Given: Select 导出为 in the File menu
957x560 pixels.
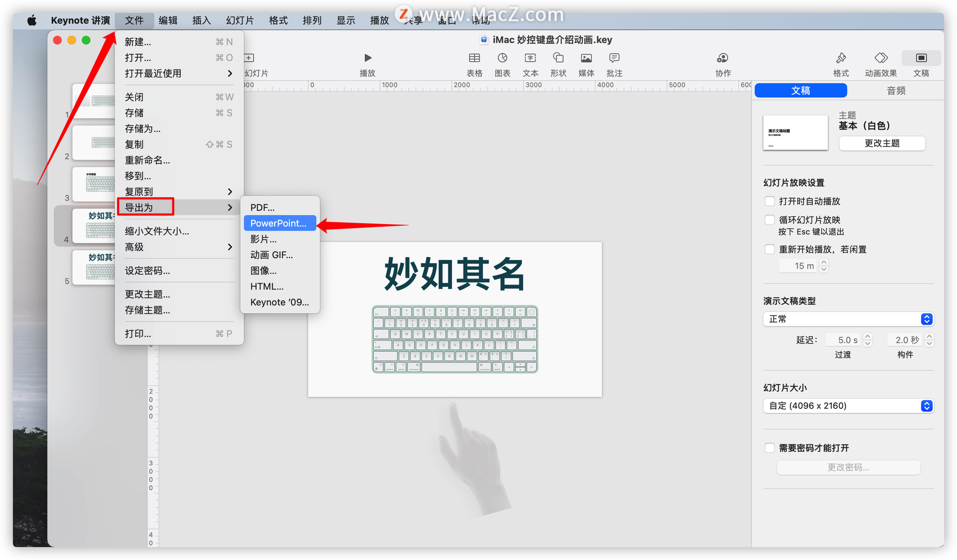Looking at the screenshot, I should pyautogui.click(x=179, y=207).
